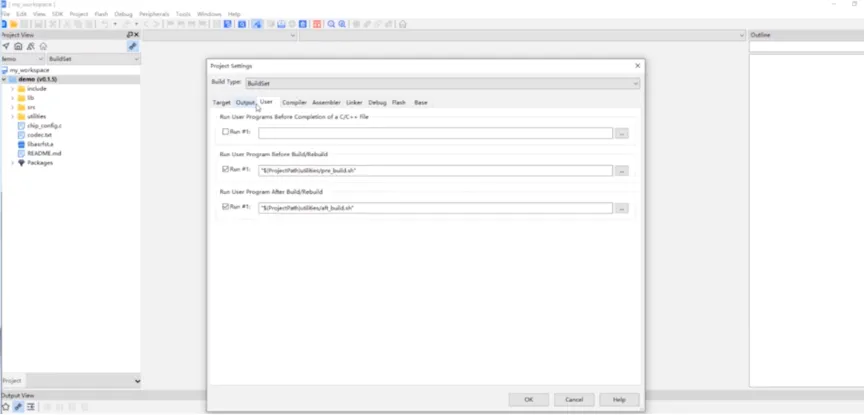The image size is (864, 415).
Task: Switch to the Target tab
Action: click(222, 103)
